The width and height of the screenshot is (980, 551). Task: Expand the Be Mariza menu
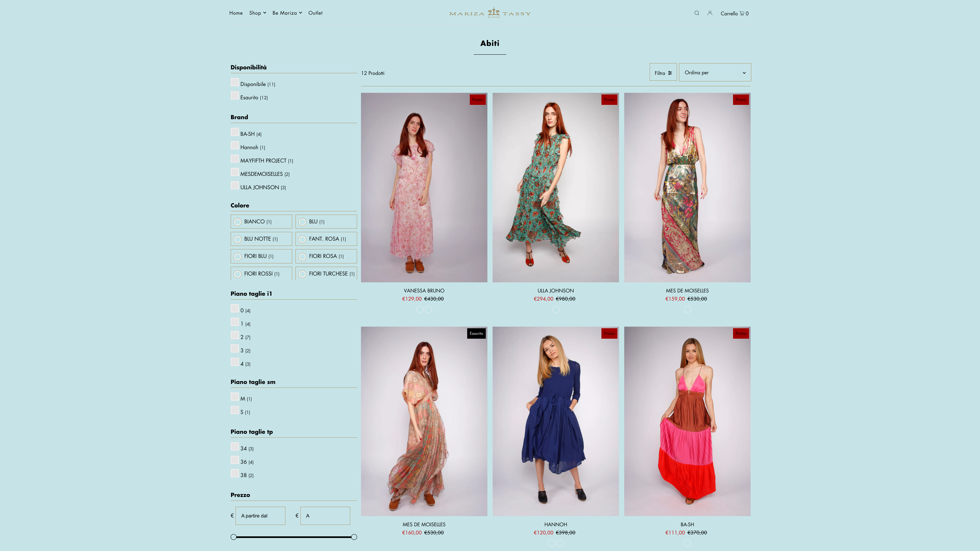point(287,13)
